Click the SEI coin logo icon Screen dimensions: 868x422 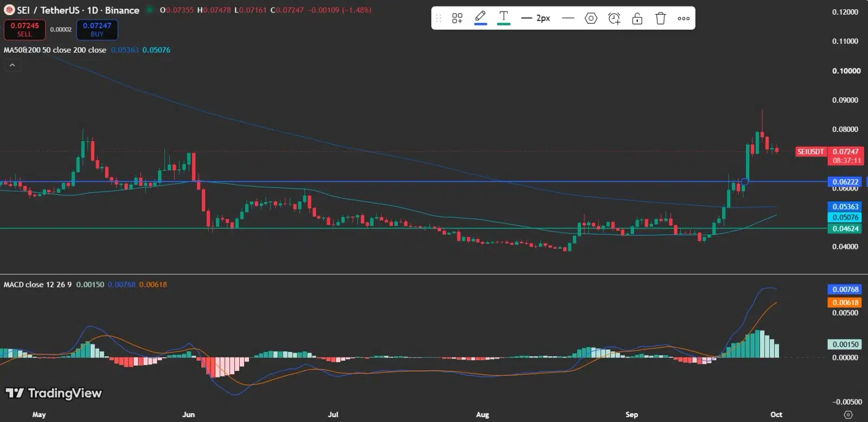(9, 10)
